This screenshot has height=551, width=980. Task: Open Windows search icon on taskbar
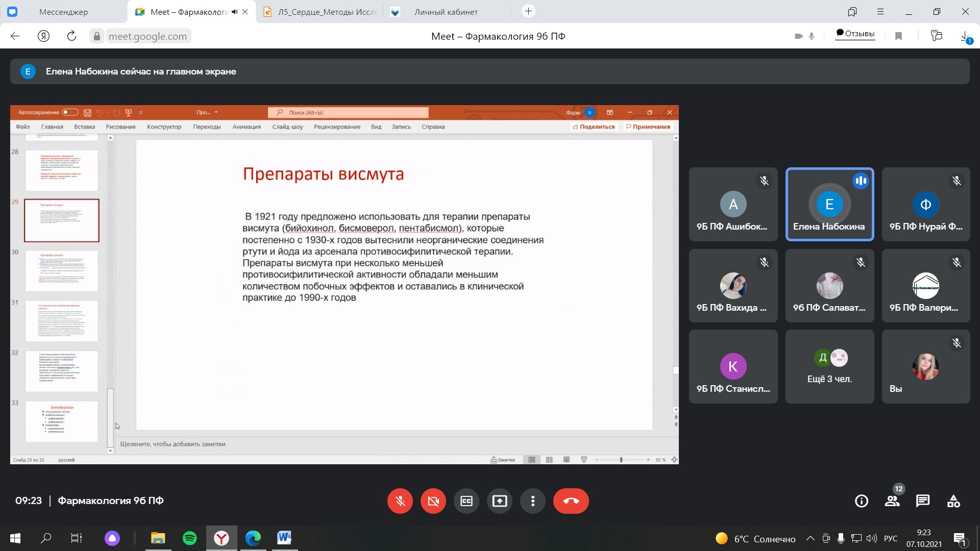click(x=46, y=538)
